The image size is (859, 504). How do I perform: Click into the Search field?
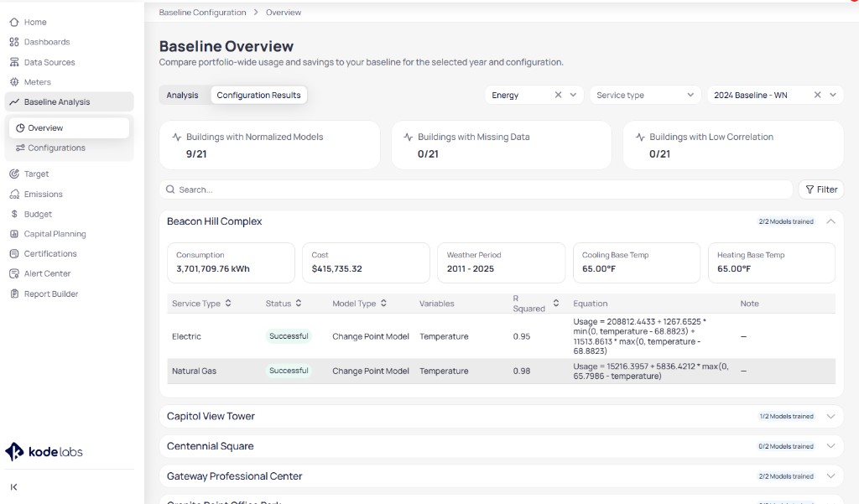(x=476, y=190)
